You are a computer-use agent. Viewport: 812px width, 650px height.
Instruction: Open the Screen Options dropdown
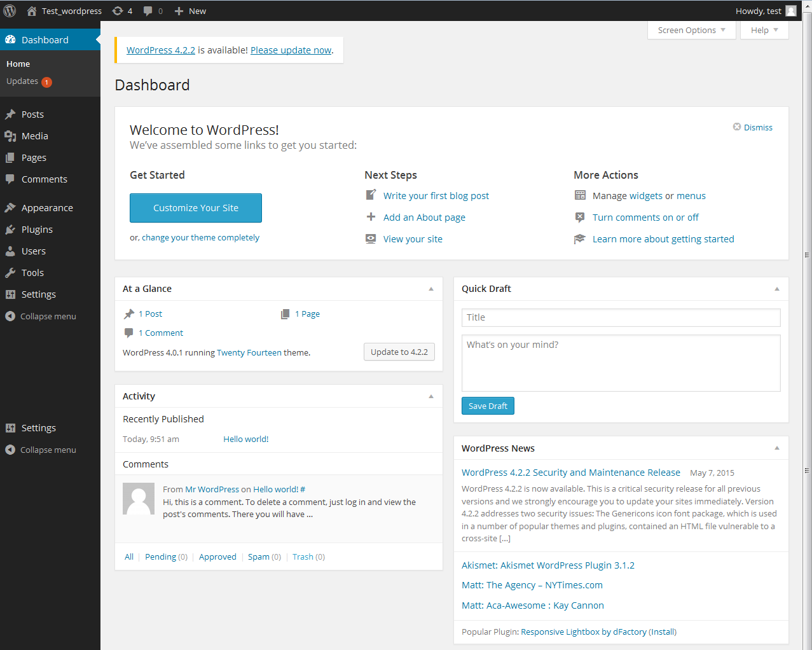(691, 30)
